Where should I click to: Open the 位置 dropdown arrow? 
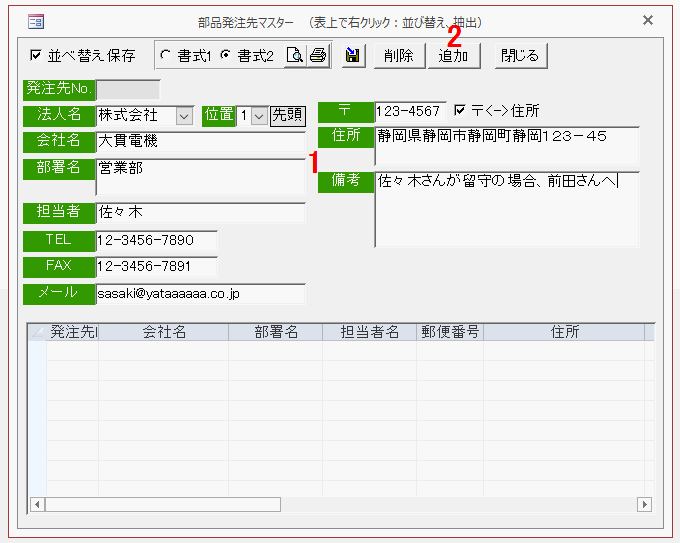[x=259, y=116]
